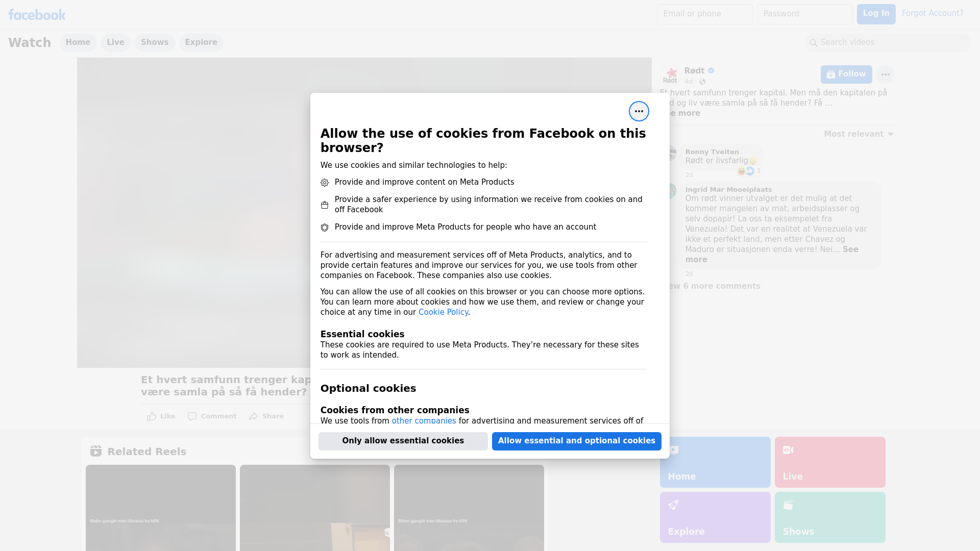980x551 pixels.
Task: Open the green Shows tile
Action: tap(830, 517)
